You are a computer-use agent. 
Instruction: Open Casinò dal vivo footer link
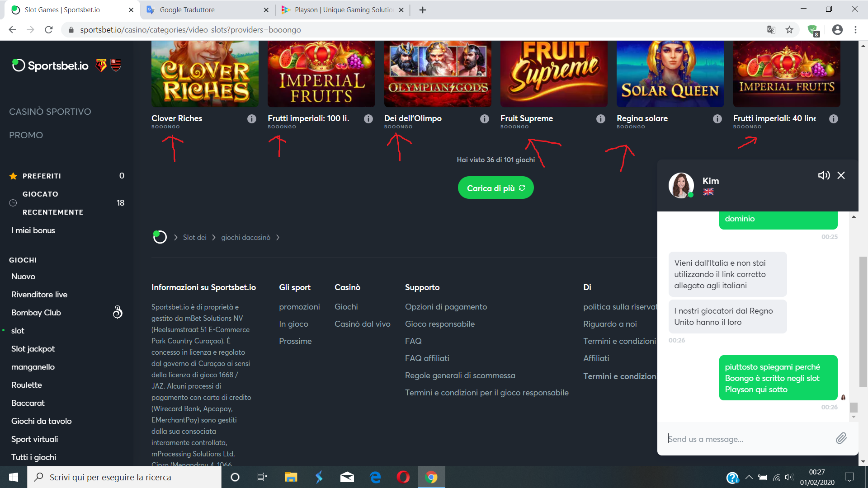point(363,324)
